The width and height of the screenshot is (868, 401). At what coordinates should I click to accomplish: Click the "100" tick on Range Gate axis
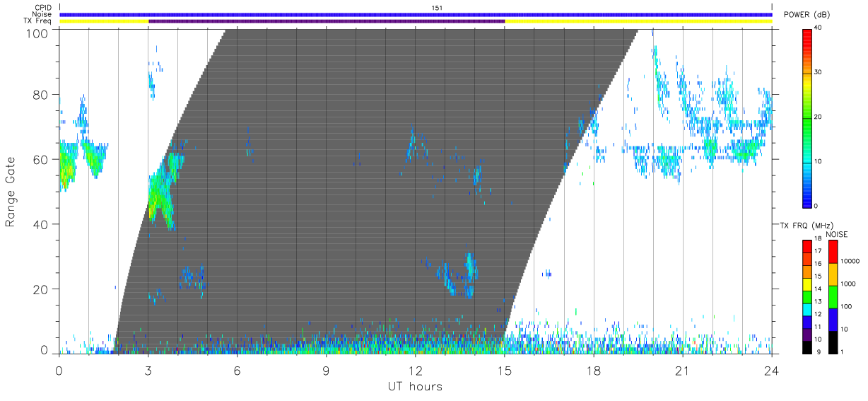click(36, 33)
